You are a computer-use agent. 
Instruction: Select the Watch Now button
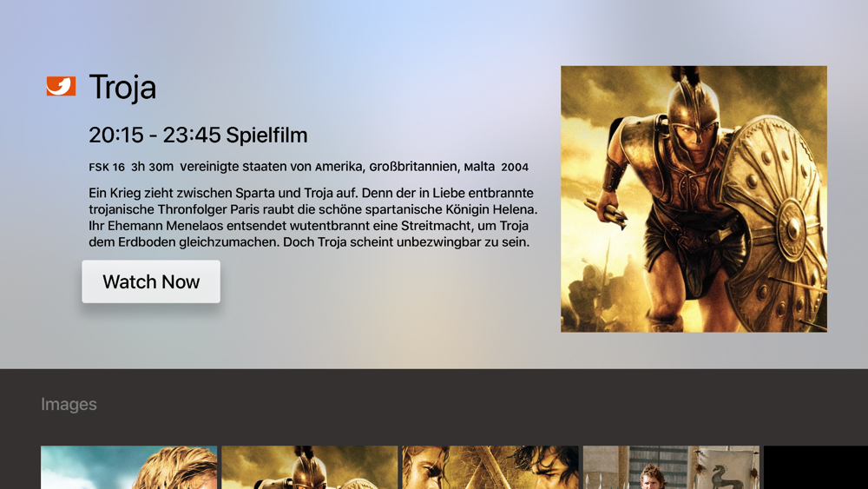151,281
